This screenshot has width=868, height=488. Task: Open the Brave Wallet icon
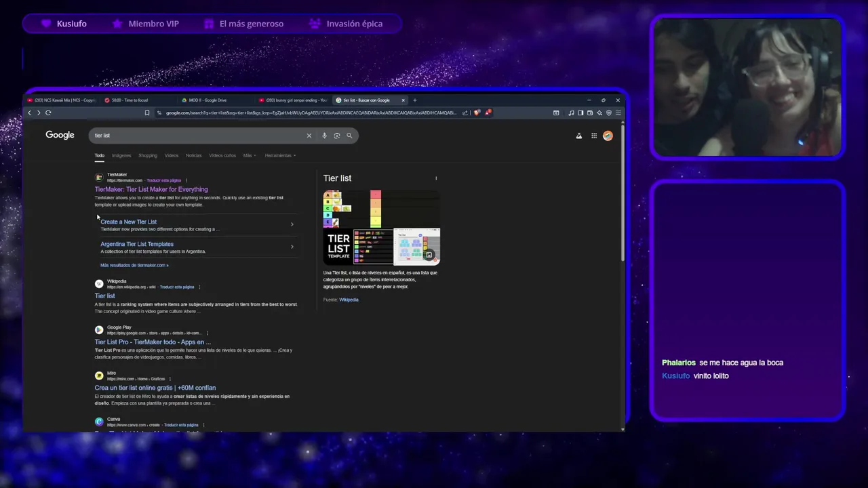coord(590,113)
